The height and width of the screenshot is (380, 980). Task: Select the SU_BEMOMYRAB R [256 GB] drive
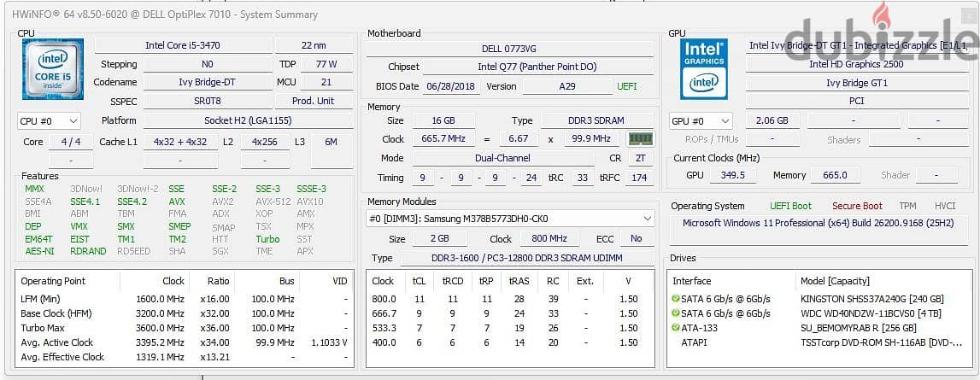[x=859, y=328]
